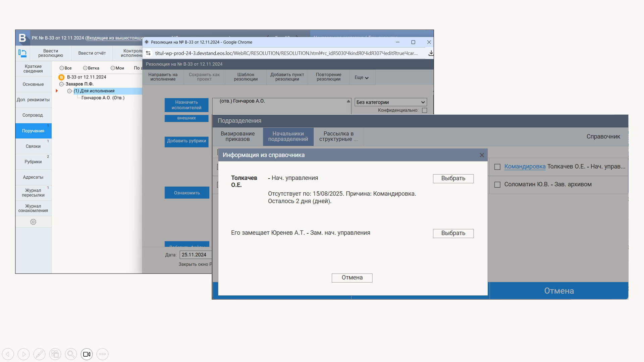Open the Рассылка в структурные tab
This screenshot has width=644, height=362.
338,136
